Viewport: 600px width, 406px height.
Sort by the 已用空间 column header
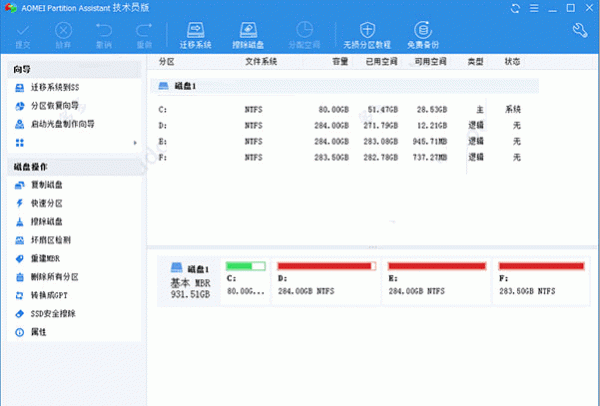382,62
